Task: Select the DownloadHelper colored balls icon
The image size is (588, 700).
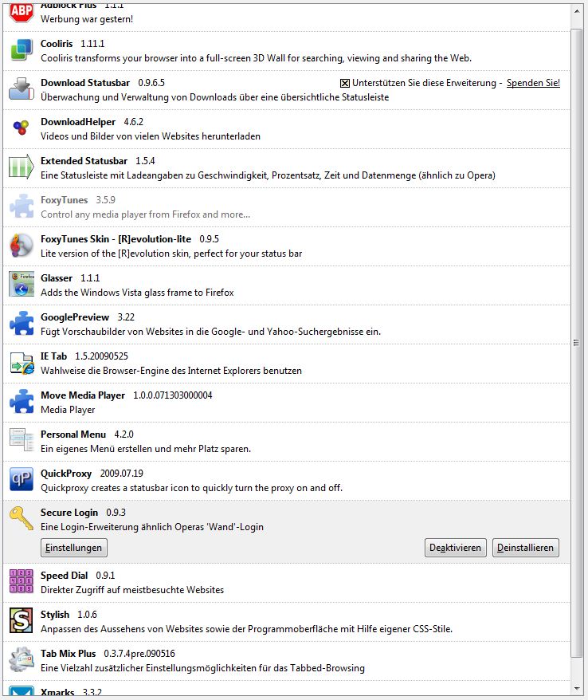Action: point(22,128)
